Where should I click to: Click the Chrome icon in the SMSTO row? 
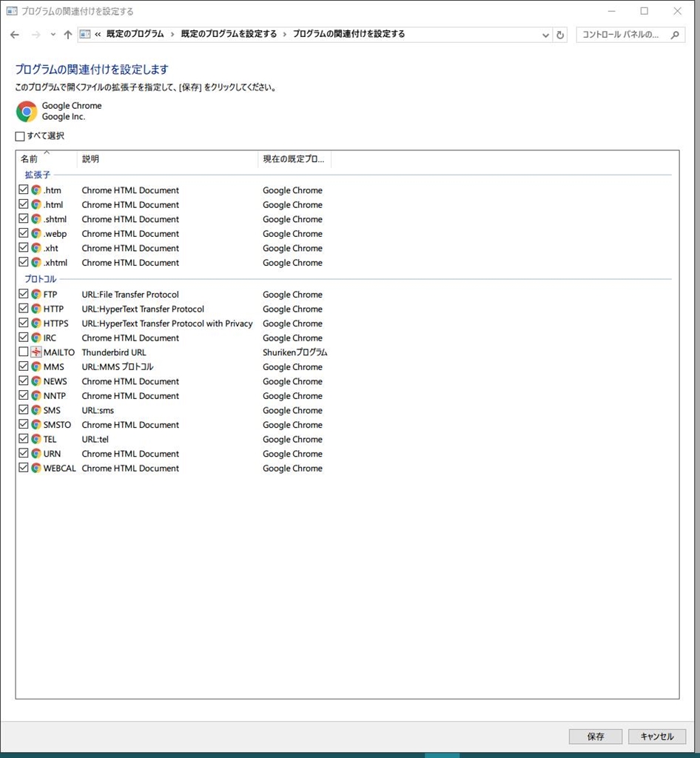[x=36, y=425]
